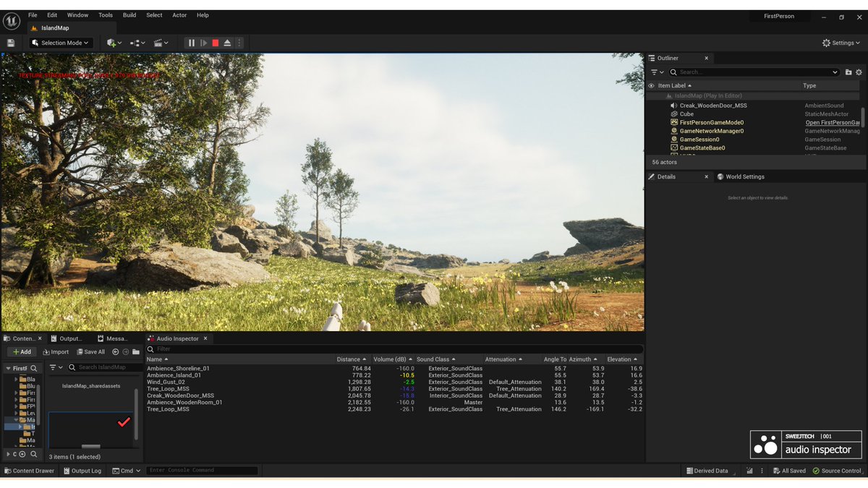Select the Ambience_Shoreline_01 audio row

[394, 369]
